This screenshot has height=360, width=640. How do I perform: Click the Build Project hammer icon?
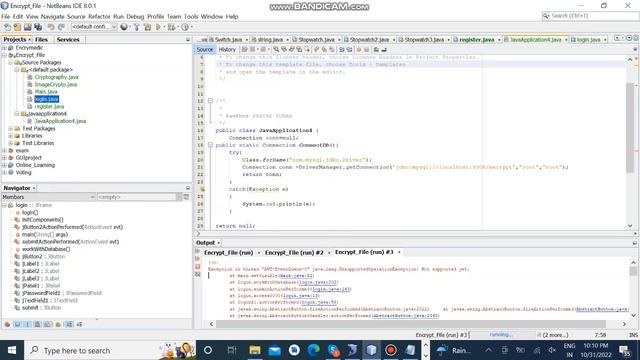(136, 27)
